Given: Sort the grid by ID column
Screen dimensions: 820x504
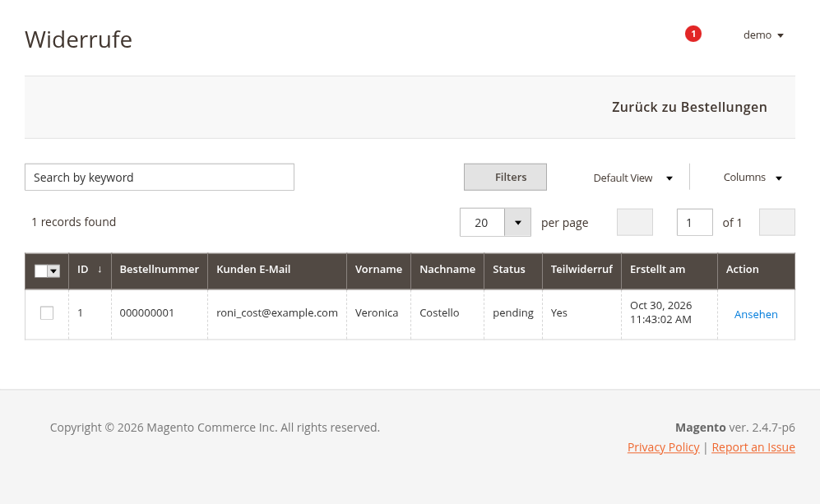Looking at the screenshot, I should (x=90, y=270).
